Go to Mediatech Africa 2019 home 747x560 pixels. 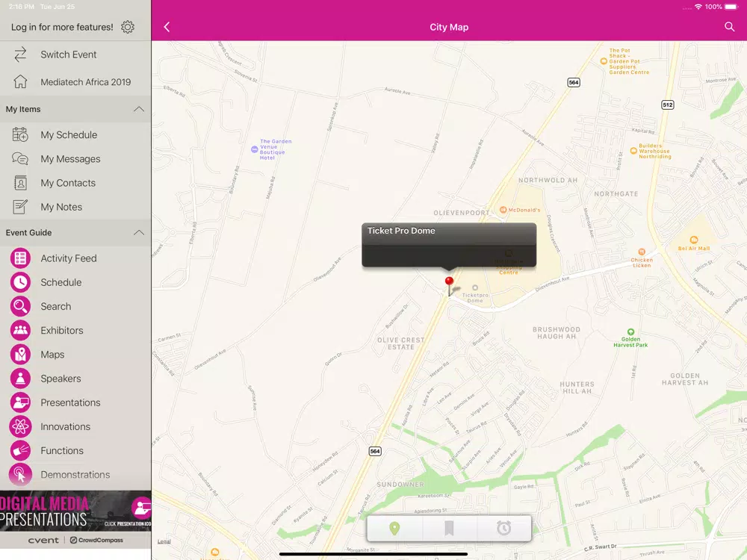click(x=86, y=82)
